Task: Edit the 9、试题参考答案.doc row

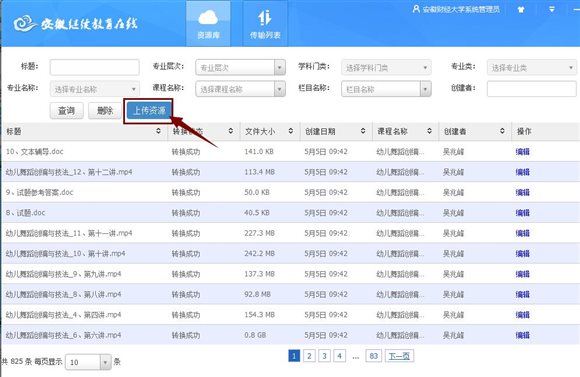Action: click(523, 192)
